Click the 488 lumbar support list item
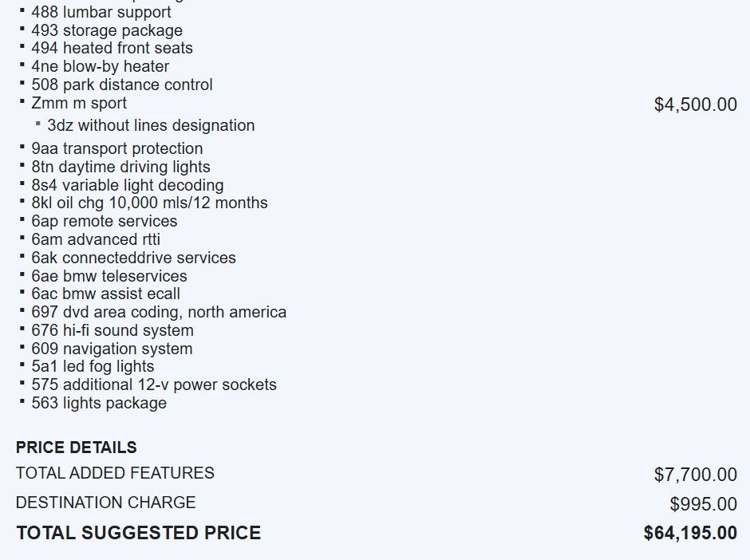Viewport: 750px width, 560px height. [101, 12]
